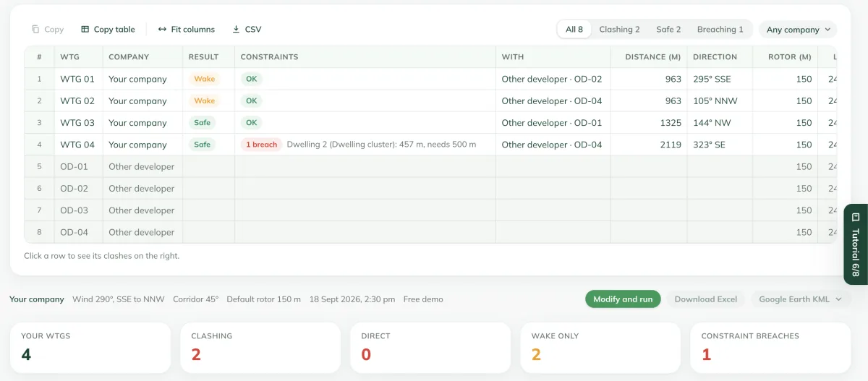
Task: Download the table as CSV
Action: 247,30
